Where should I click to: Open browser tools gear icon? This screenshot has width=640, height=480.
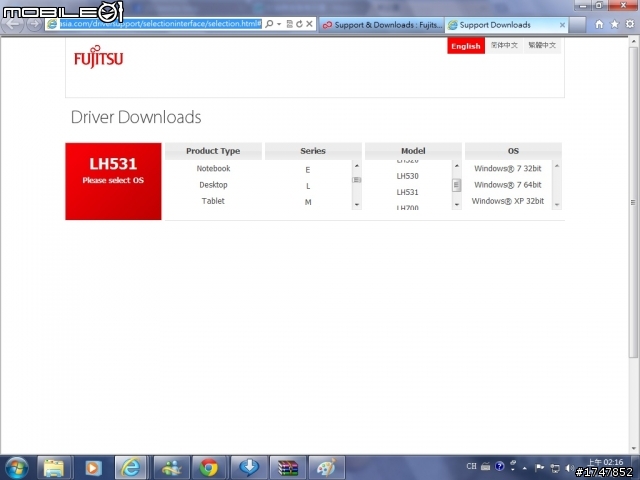pos(630,24)
